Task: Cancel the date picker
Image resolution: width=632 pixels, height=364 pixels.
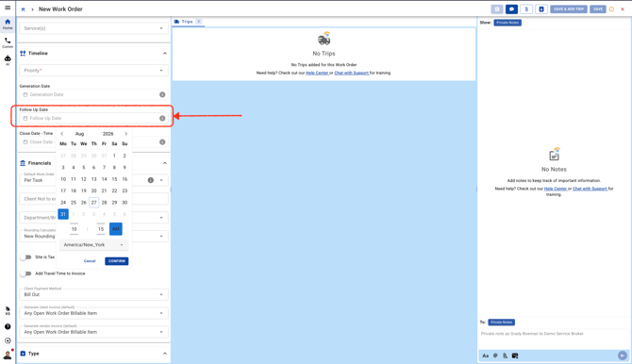Action: coord(90,261)
